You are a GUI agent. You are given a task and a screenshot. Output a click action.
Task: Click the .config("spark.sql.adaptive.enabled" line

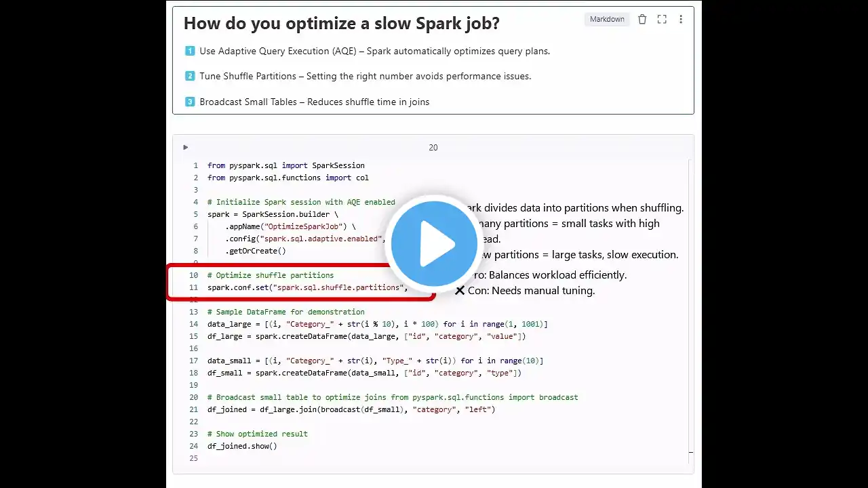[x=305, y=239]
